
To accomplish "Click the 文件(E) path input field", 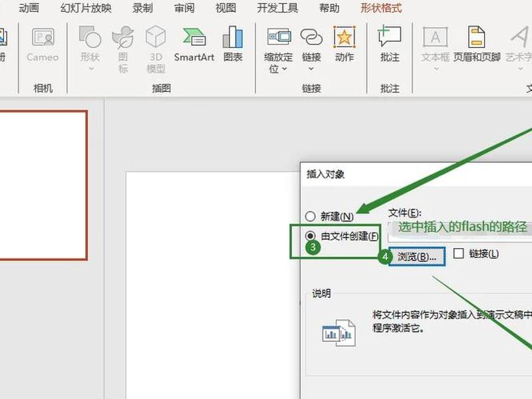I will tap(460, 231).
